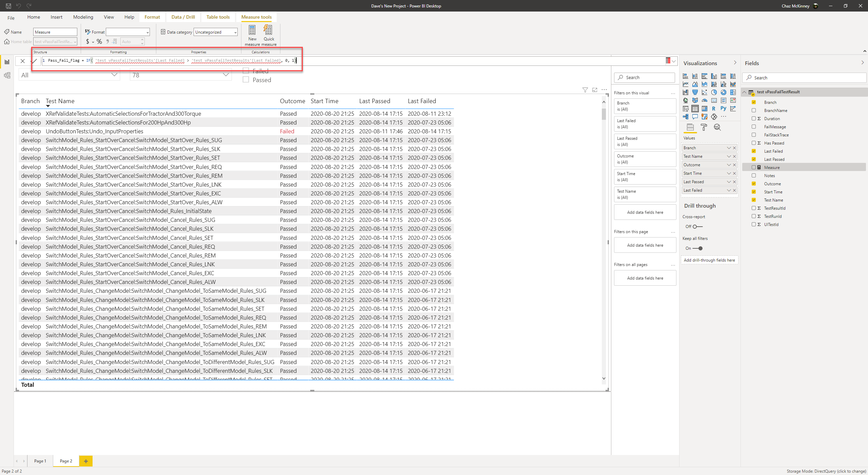
Task: Select the clustered column chart visual
Action: [714, 76]
